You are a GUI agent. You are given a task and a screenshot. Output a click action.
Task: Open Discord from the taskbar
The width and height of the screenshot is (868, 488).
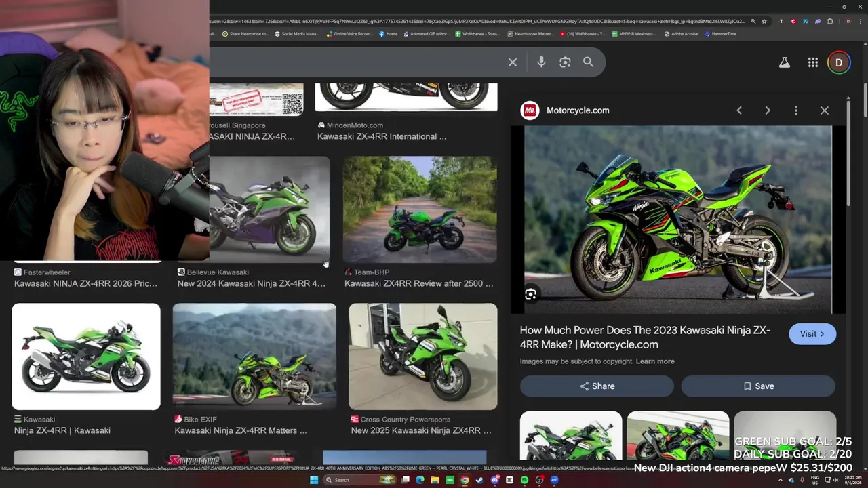[x=494, y=480]
